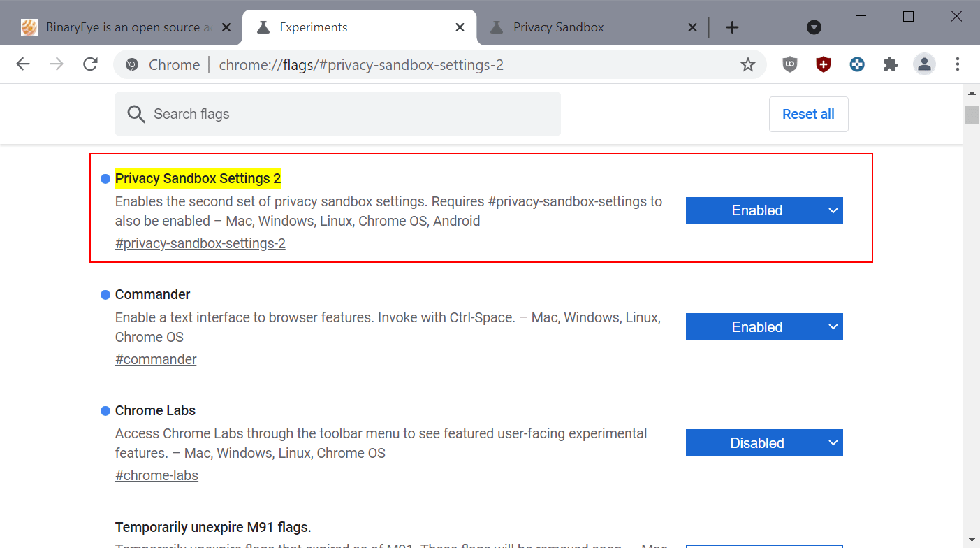
Task: Open the Chrome Labs Disabled dropdown
Action: click(764, 443)
